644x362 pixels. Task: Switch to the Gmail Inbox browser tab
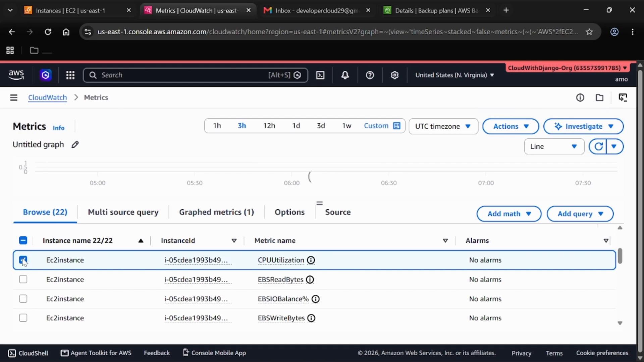tap(317, 10)
